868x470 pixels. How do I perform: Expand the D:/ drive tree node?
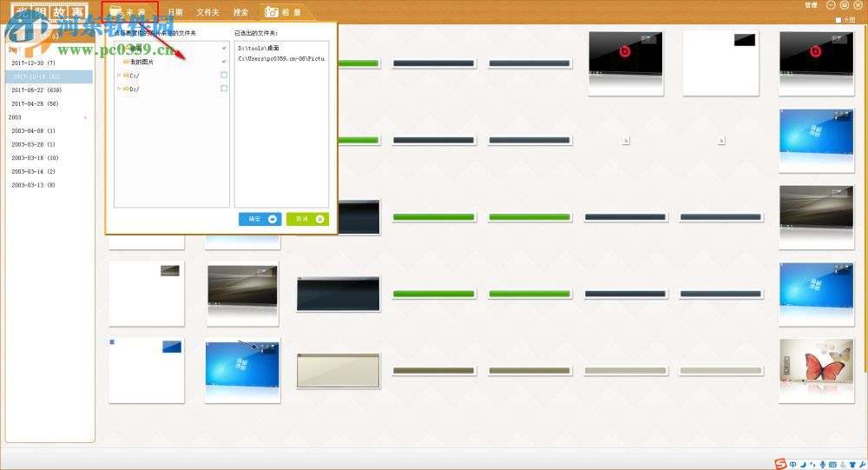[118, 89]
